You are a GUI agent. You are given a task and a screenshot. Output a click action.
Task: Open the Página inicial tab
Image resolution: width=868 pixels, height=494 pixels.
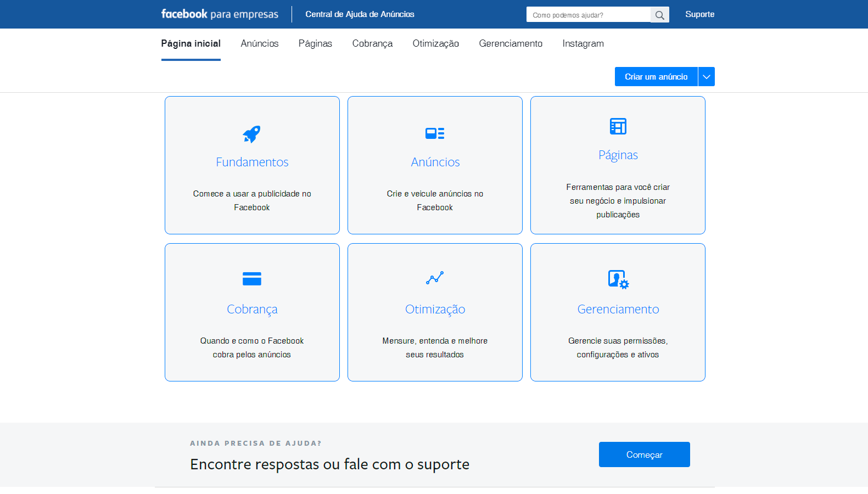coord(191,43)
